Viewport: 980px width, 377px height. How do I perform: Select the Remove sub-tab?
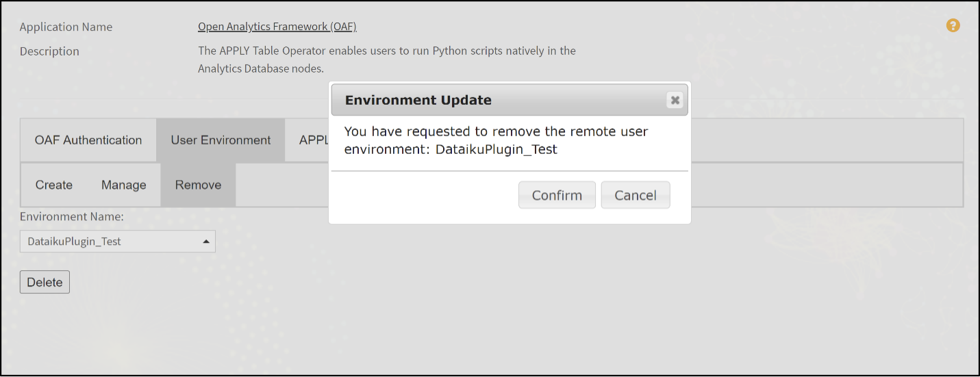(x=198, y=185)
